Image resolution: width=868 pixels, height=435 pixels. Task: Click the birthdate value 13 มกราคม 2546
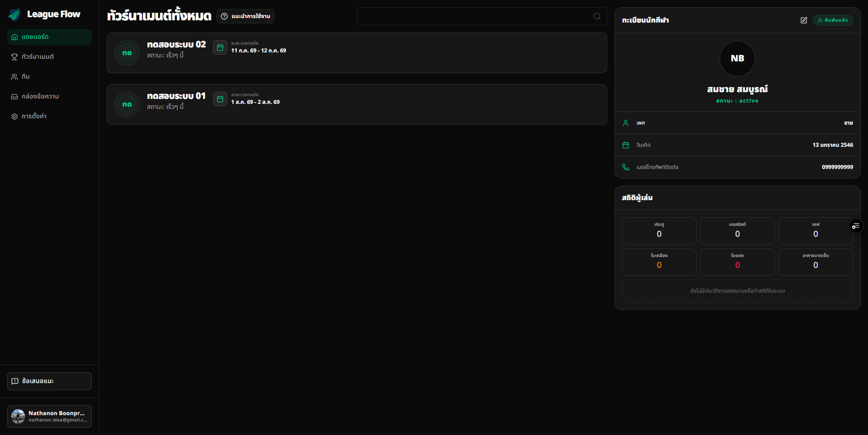(833, 145)
